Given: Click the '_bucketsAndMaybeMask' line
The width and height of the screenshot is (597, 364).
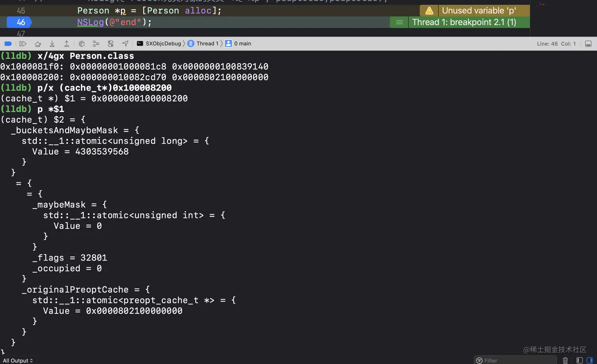Looking at the screenshot, I should 75,130.
